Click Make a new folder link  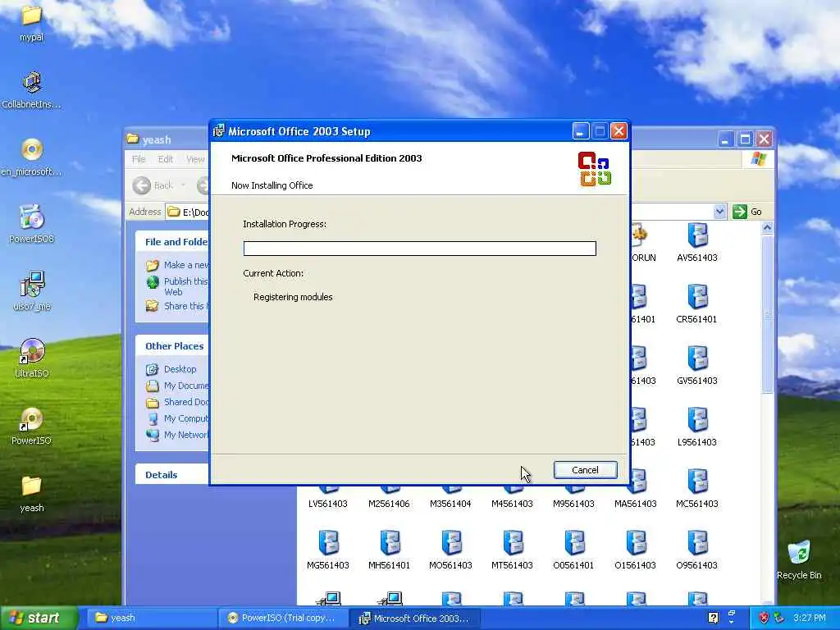(178, 265)
